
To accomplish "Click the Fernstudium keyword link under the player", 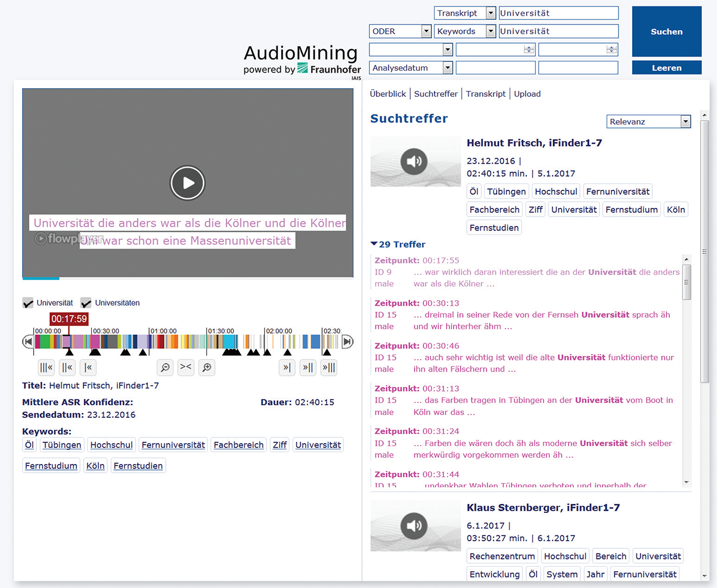I will point(51,466).
